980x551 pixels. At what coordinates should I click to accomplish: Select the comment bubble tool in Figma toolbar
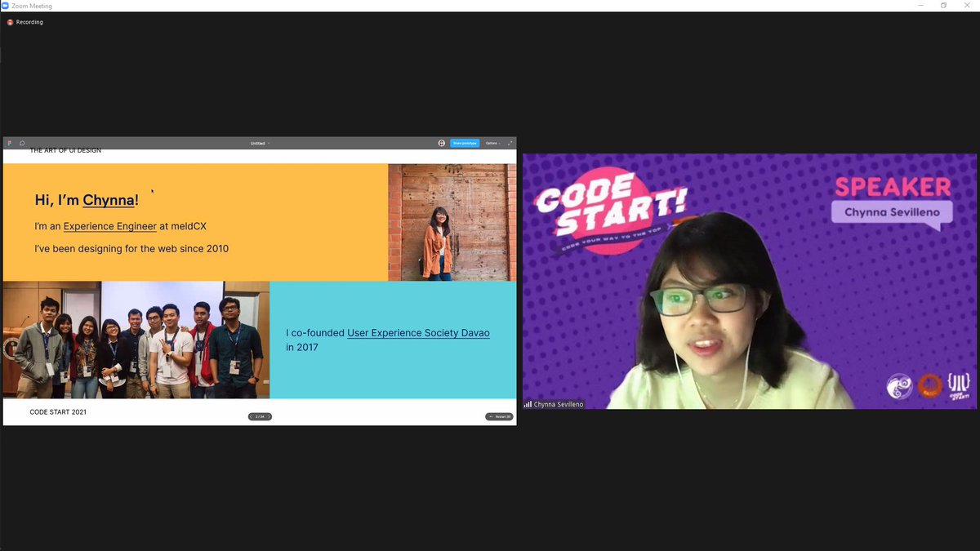22,142
